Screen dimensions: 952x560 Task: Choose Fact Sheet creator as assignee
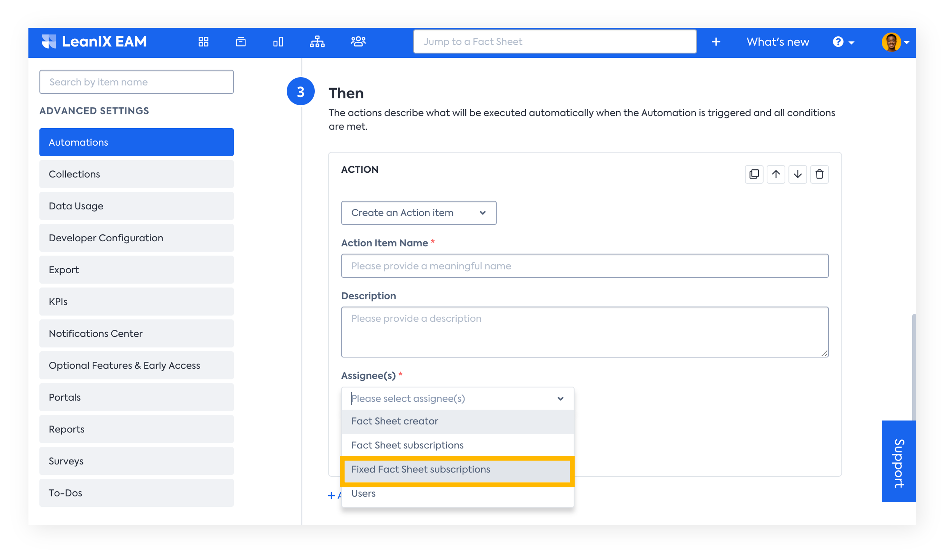tap(458, 421)
